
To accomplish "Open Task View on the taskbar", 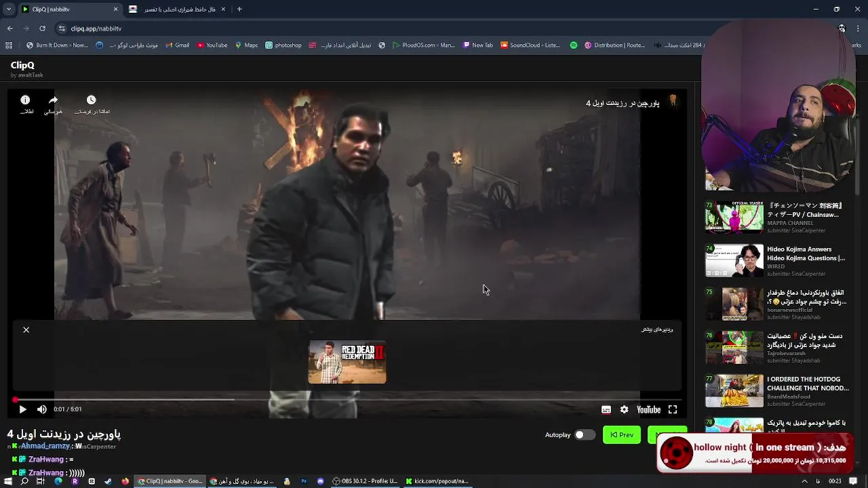I will coord(41,481).
